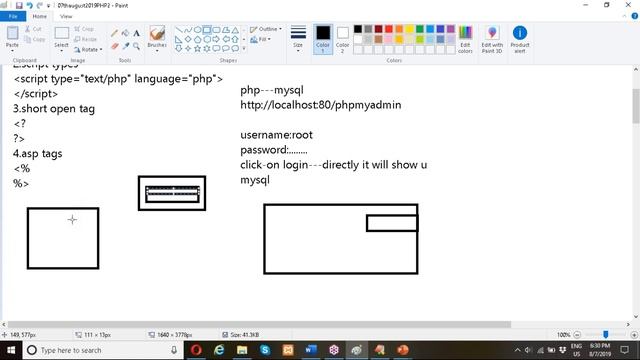The width and height of the screenshot is (640, 360).
Task: Expand the Select dropdown arrow
Action: (x=61, y=51)
